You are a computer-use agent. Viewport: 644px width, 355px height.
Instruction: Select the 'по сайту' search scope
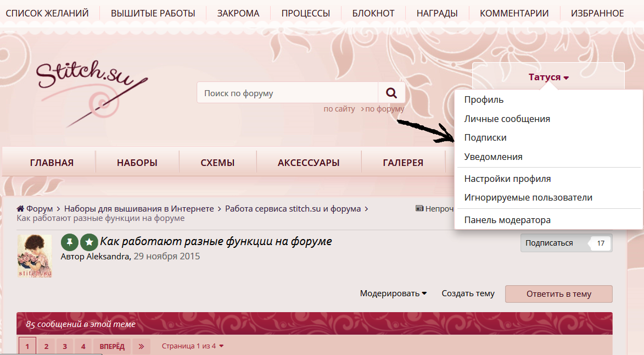coord(339,109)
